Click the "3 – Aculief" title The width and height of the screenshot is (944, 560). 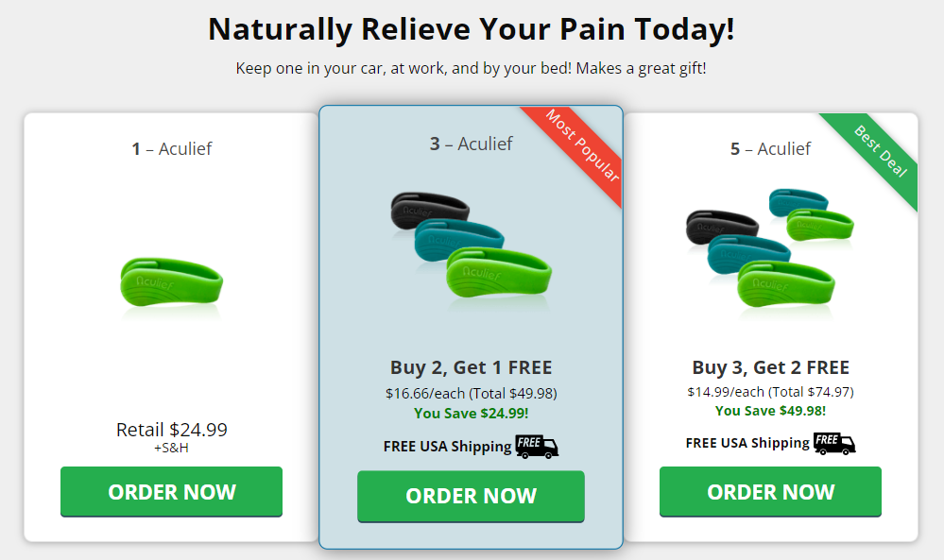(x=471, y=144)
